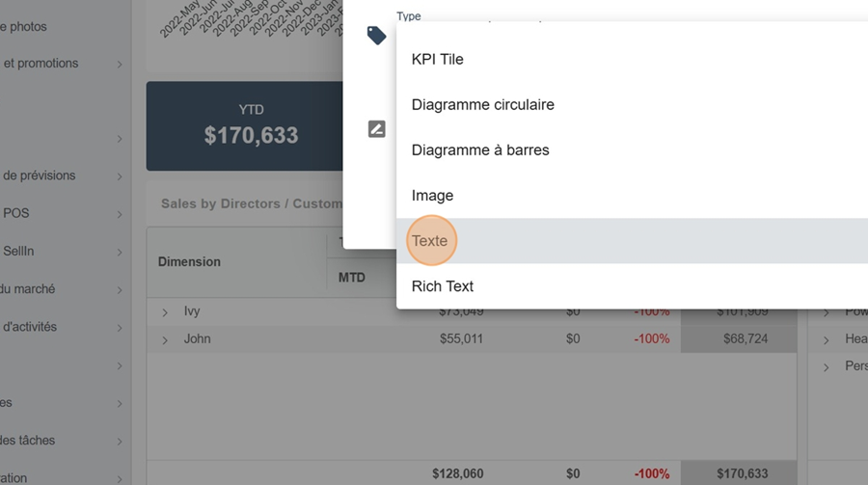Expand the Ivy row
This screenshot has height=485, width=868.
tap(165, 312)
